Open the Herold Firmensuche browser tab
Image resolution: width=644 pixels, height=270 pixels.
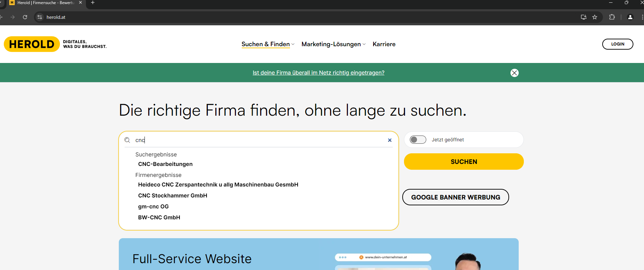tap(46, 3)
